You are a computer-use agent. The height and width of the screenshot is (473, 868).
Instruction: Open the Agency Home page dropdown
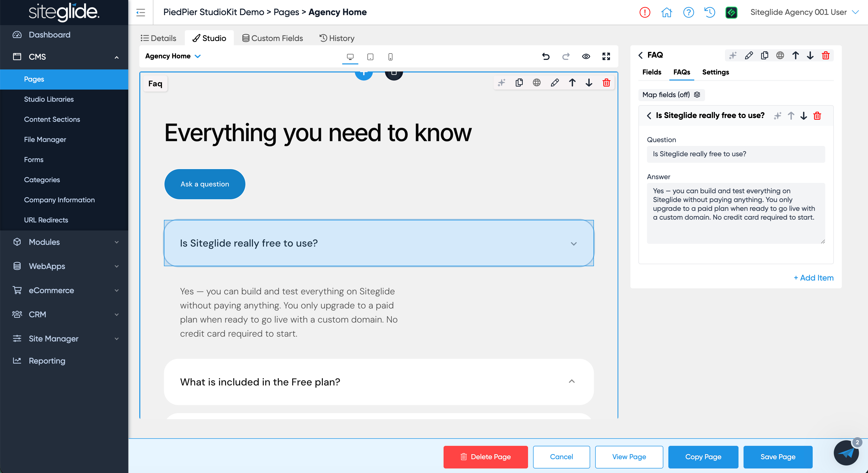click(x=173, y=56)
